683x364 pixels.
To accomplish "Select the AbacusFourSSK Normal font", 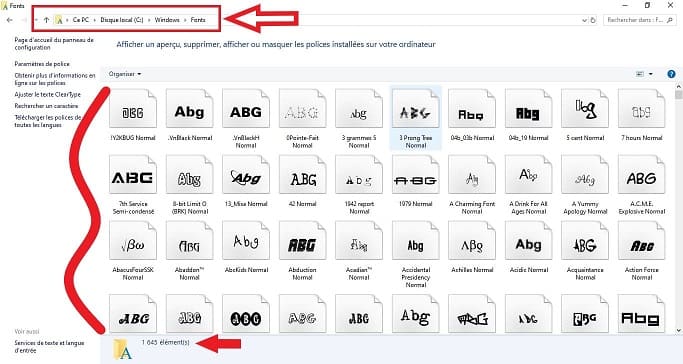I will 133,241.
